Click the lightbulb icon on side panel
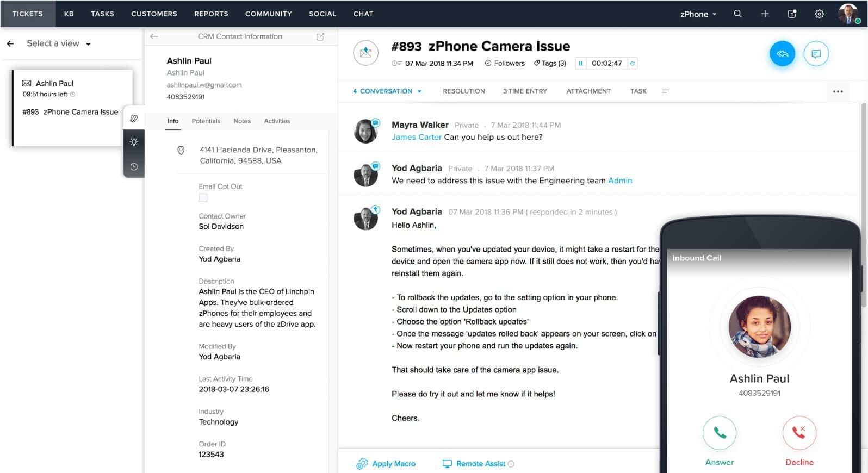The width and height of the screenshot is (868, 473). tap(134, 142)
